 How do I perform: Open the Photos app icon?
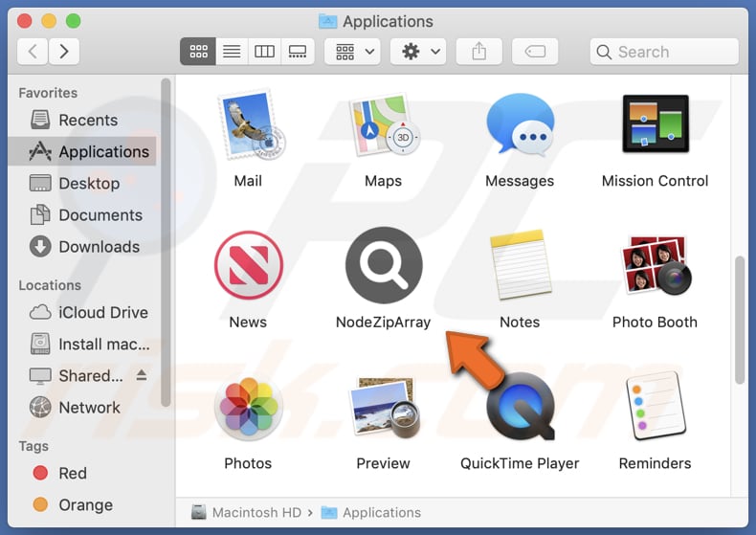click(x=249, y=407)
